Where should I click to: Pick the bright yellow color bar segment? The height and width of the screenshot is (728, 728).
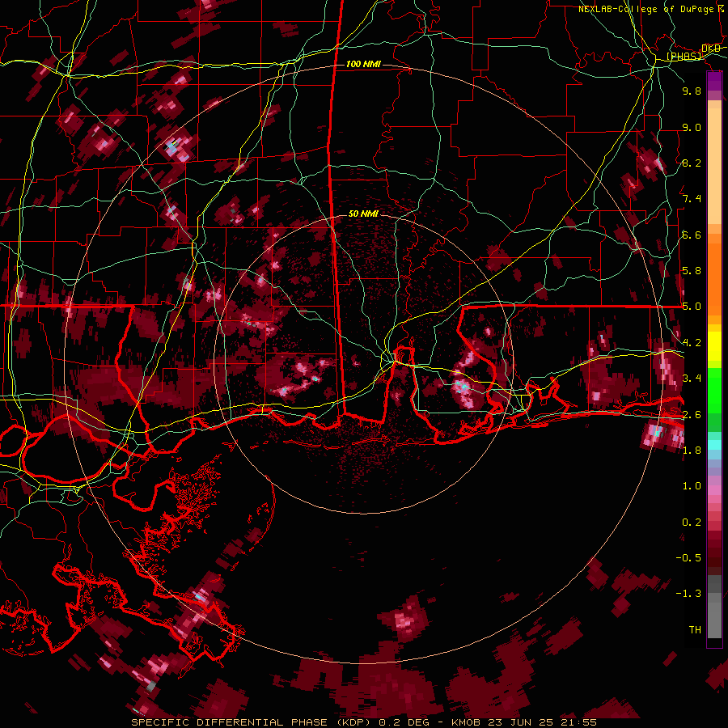click(x=714, y=346)
